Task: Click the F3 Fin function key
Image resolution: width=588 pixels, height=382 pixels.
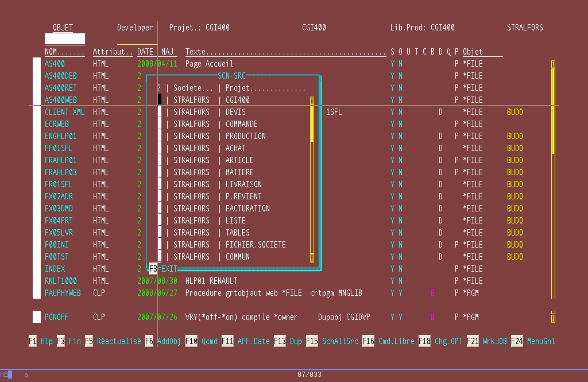Action: tap(69, 341)
